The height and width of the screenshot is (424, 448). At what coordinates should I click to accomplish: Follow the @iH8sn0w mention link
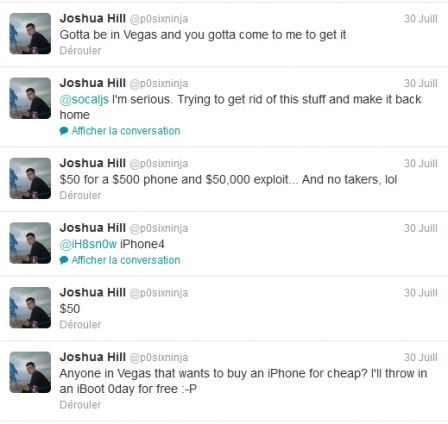[88, 244]
